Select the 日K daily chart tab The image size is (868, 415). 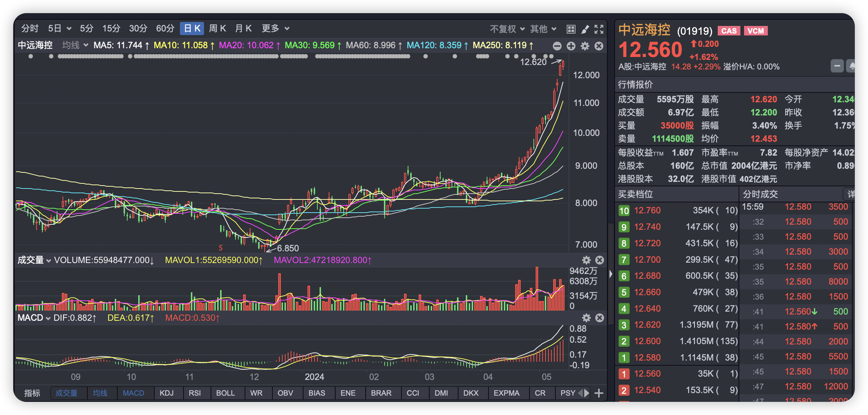tap(192, 28)
